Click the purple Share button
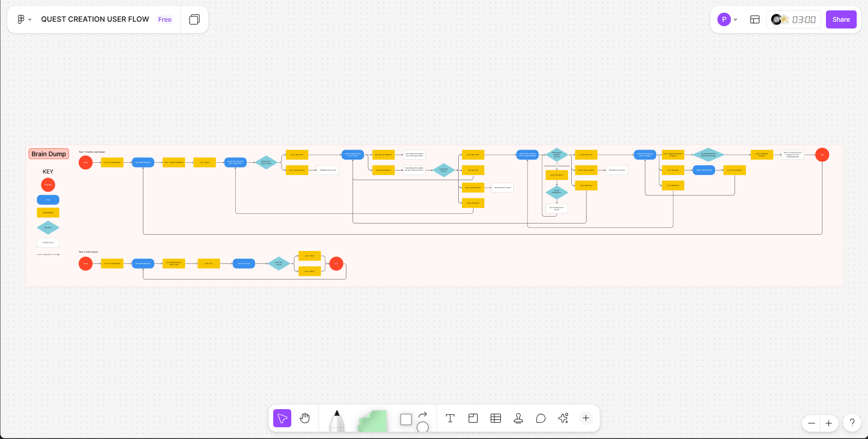 (x=841, y=19)
